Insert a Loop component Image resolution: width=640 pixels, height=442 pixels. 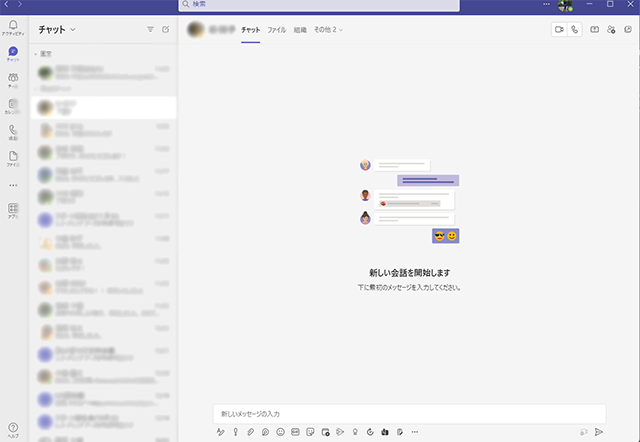coord(265,432)
